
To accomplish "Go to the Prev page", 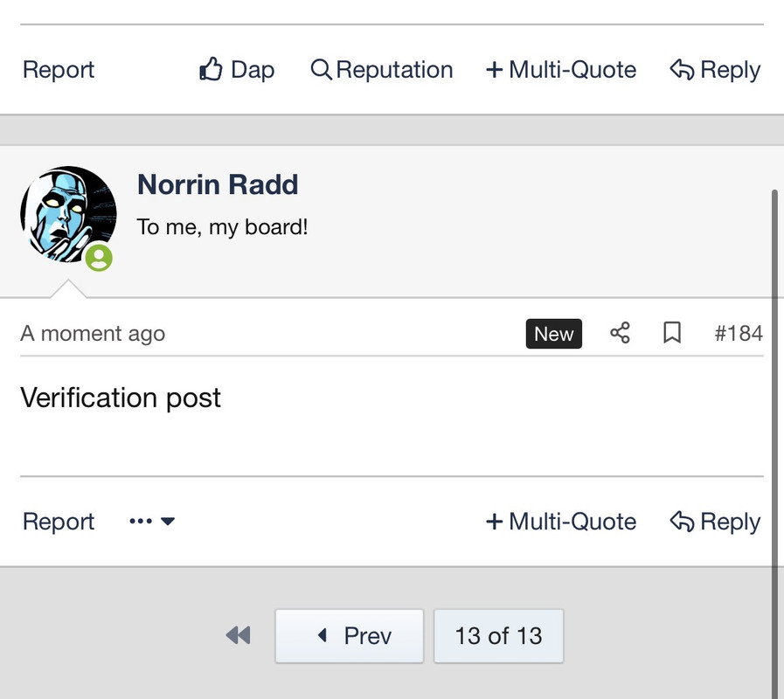I will (350, 635).
